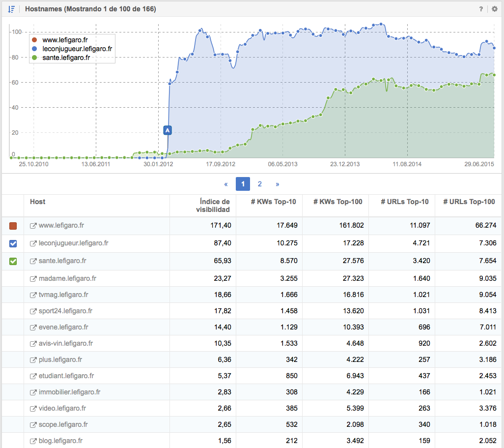Select page 1 in pagination
The width and height of the screenshot is (504, 448).
(243, 184)
